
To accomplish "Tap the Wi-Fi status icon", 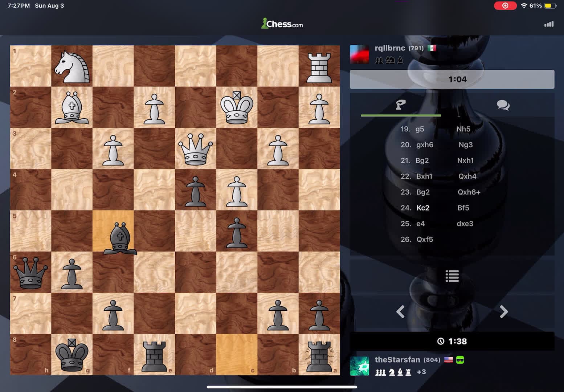I will [524, 5].
